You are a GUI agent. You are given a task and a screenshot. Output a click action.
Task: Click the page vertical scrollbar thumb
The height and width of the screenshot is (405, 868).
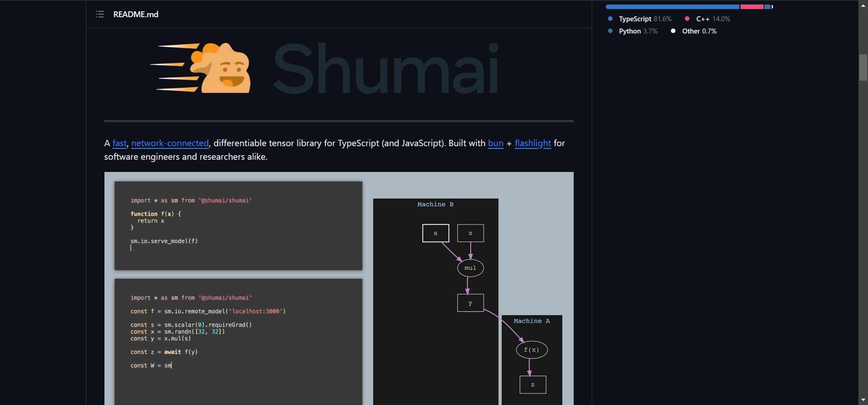(863, 67)
